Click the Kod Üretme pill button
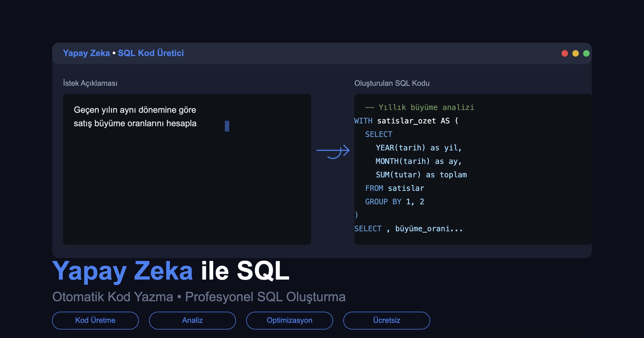Screen dimensions: 644x338 [95, 320]
